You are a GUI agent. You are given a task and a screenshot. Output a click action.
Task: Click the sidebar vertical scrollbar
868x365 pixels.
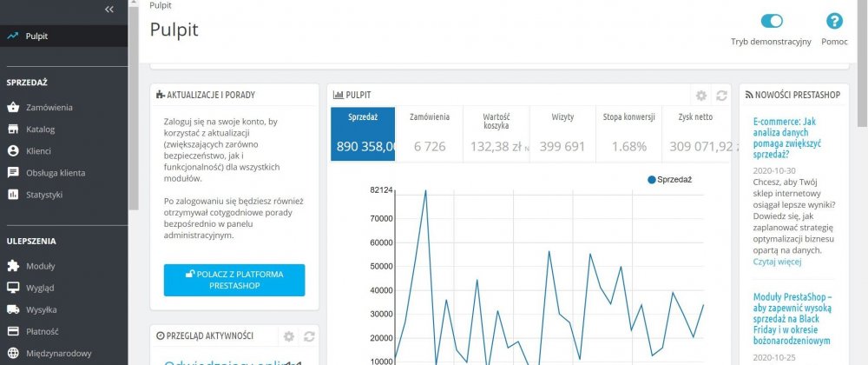pos(134,105)
